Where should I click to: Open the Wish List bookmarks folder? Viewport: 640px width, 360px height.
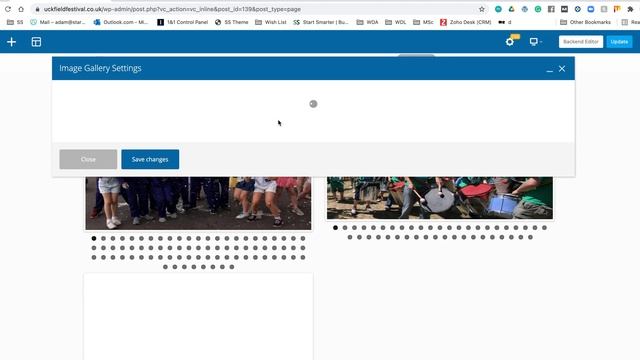(271, 22)
